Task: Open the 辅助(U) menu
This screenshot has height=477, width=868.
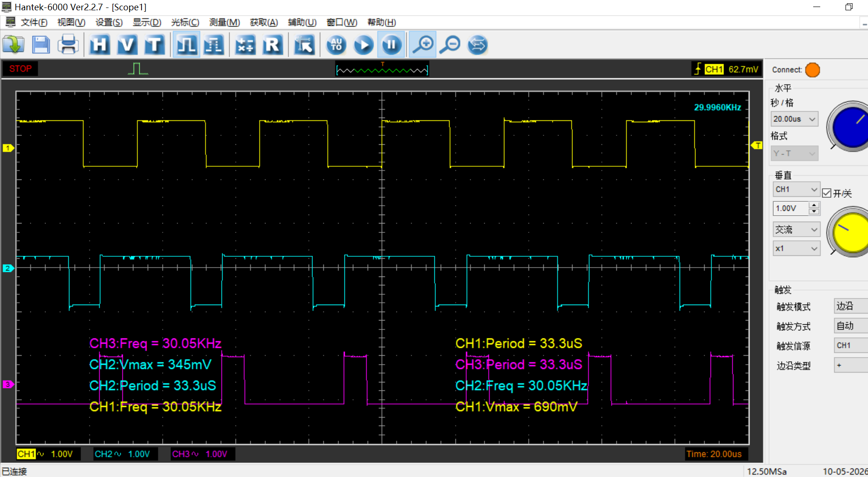Action: (302, 22)
